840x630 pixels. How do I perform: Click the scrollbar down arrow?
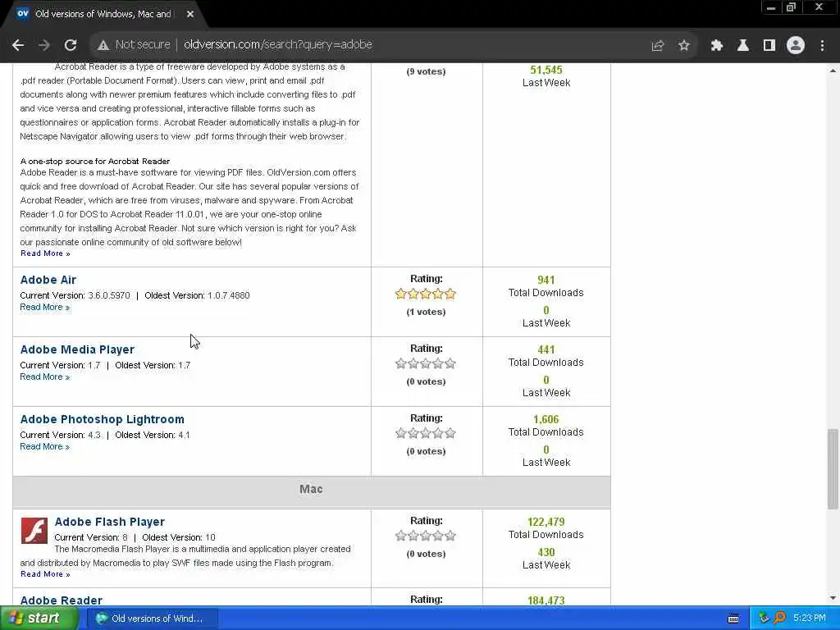[x=833, y=598]
